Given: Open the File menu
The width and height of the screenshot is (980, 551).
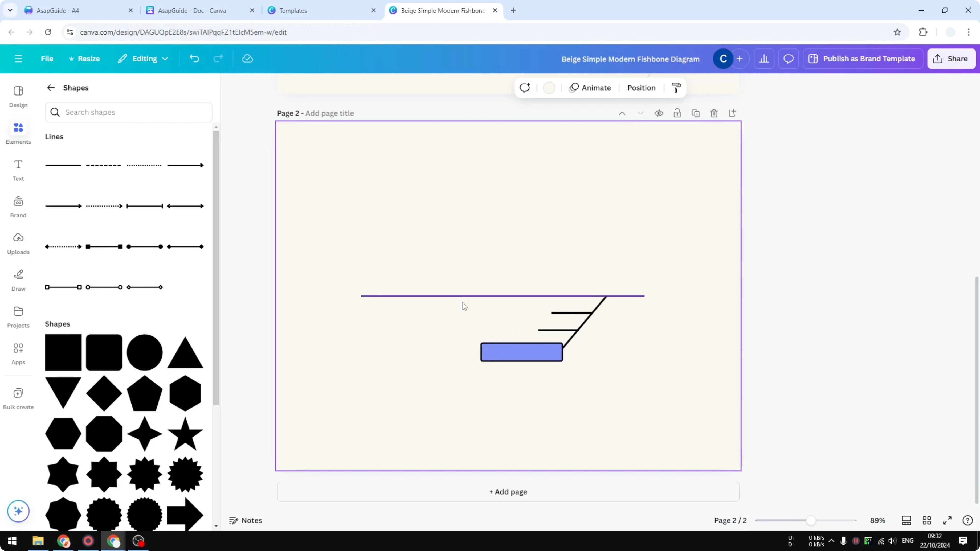Looking at the screenshot, I should 47,59.
